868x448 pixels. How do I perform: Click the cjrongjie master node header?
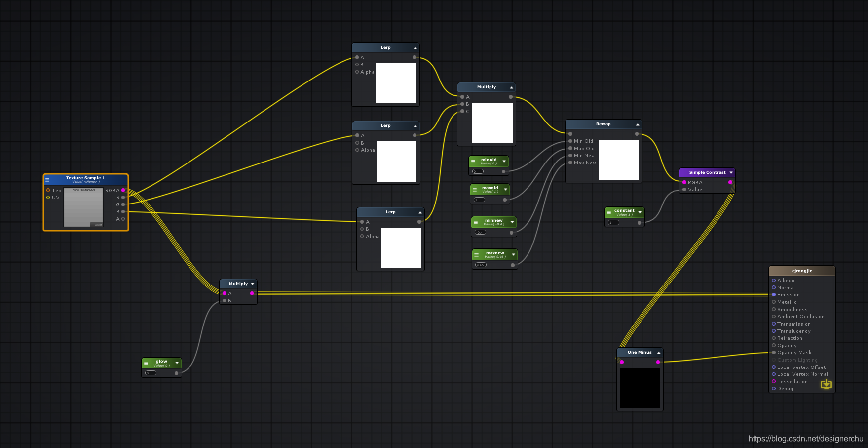802,271
